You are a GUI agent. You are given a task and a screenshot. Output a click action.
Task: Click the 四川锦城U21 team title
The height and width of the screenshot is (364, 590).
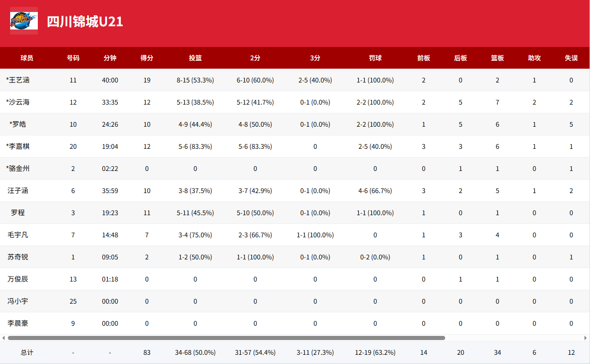pos(85,22)
